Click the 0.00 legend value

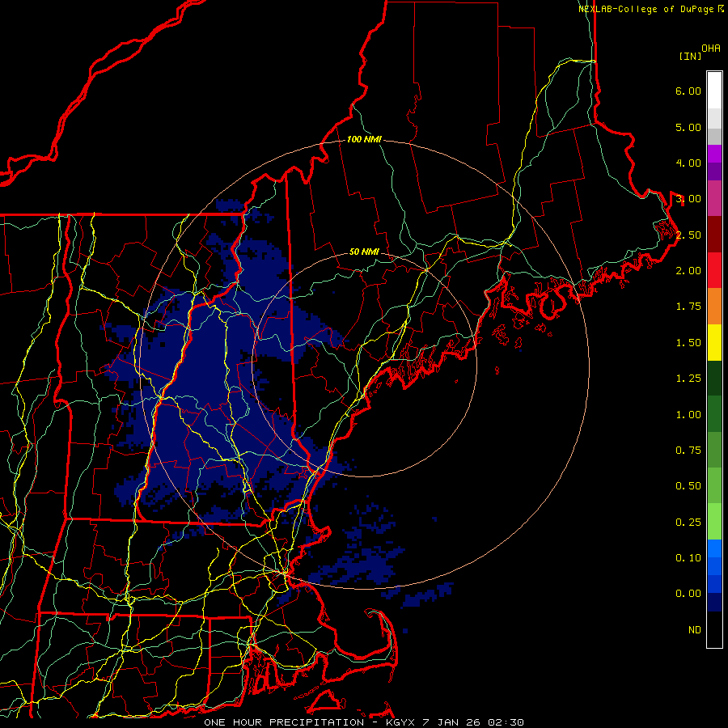tap(688, 594)
